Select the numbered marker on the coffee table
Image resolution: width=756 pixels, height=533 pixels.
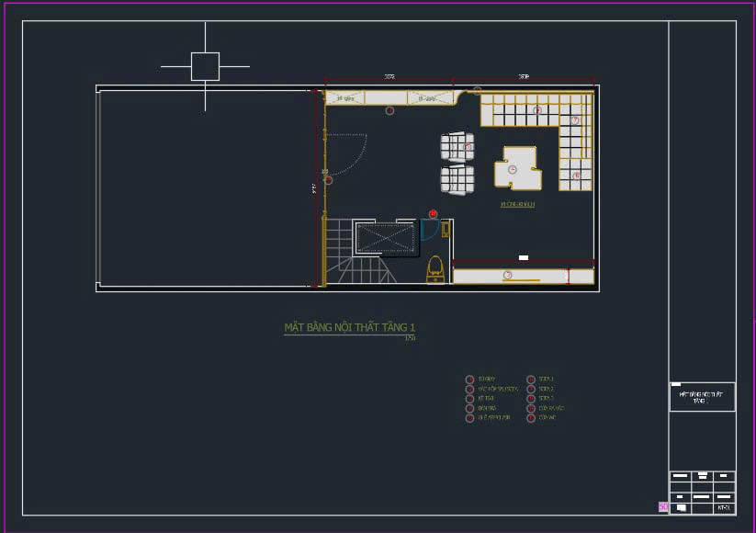coord(513,169)
